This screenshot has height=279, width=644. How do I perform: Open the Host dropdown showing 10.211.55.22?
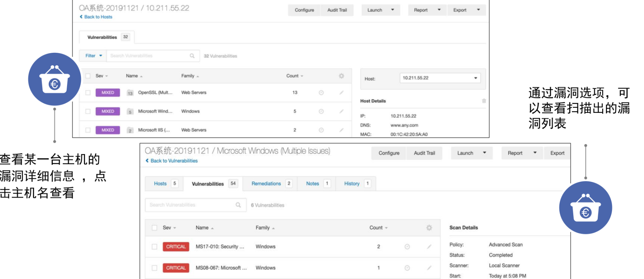(x=439, y=78)
